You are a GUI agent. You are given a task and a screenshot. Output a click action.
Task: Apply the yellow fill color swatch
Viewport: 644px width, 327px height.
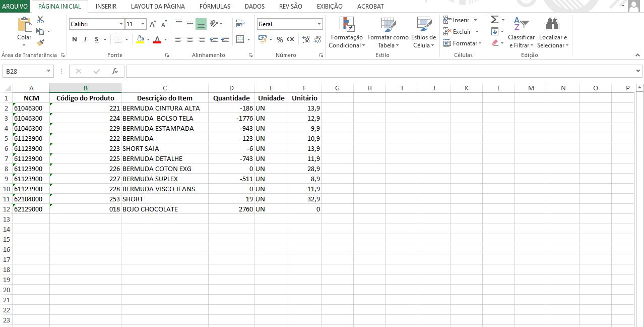(x=140, y=39)
